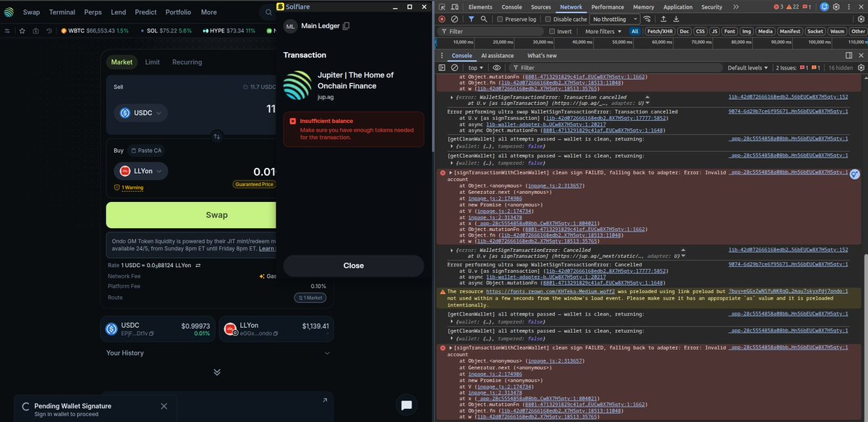Viewport: 868px width, 422px height.
Task: Click the AI assistance icon in DevTools top bar
Action: pyautogui.click(x=825, y=7)
